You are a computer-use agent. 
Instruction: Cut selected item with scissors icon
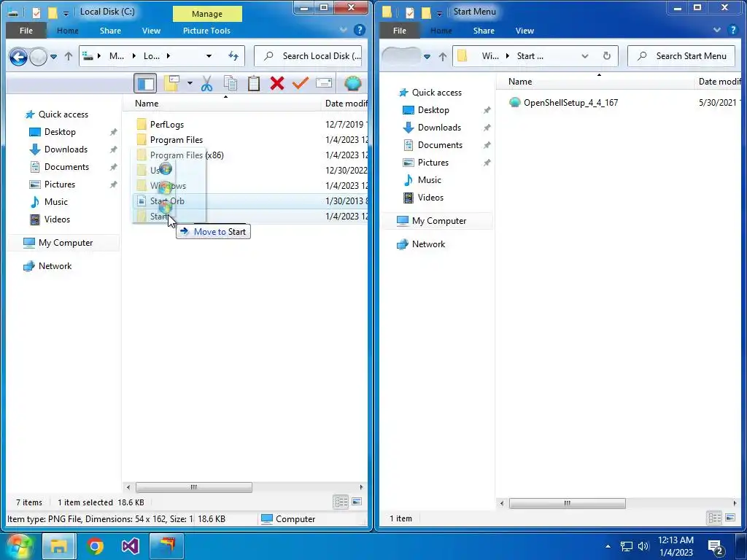point(206,83)
